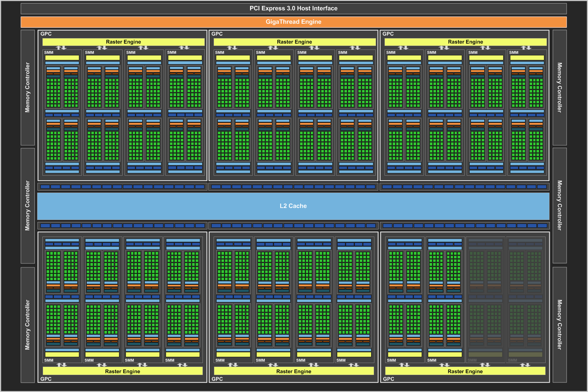
Task: Select the bottom-left Memory Controller block
Action: pyautogui.click(x=28, y=325)
